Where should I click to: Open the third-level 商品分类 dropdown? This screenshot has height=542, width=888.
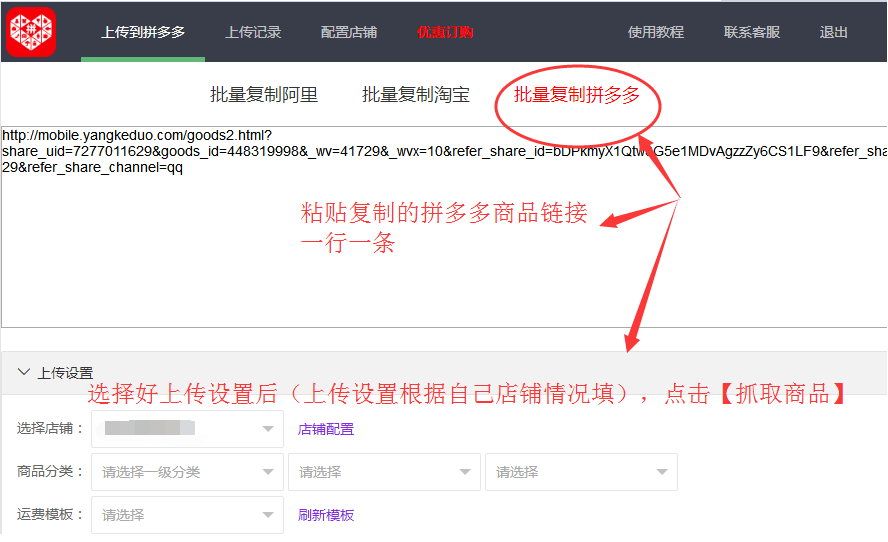click(x=582, y=472)
